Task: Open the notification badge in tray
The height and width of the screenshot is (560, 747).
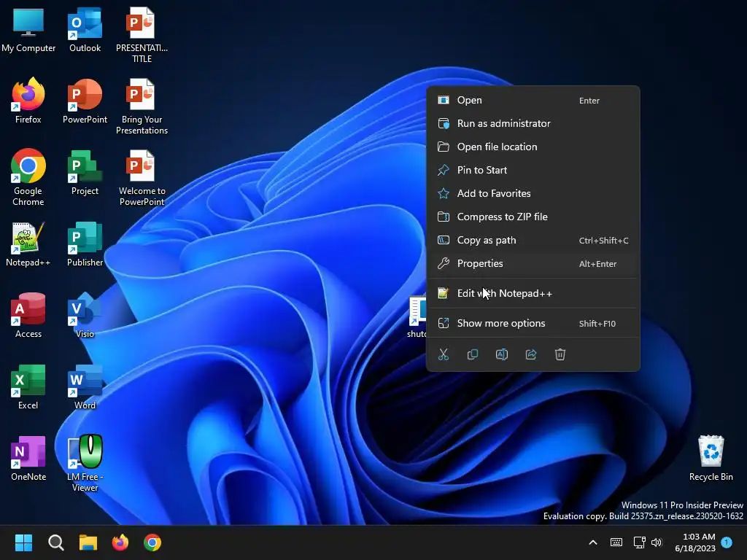Action: pyautogui.click(x=727, y=542)
